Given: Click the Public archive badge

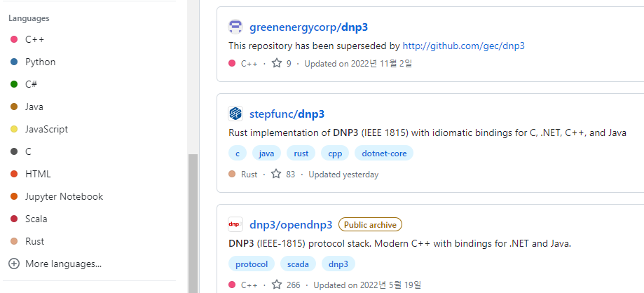Looking at the screenshot, I should 370,225.
